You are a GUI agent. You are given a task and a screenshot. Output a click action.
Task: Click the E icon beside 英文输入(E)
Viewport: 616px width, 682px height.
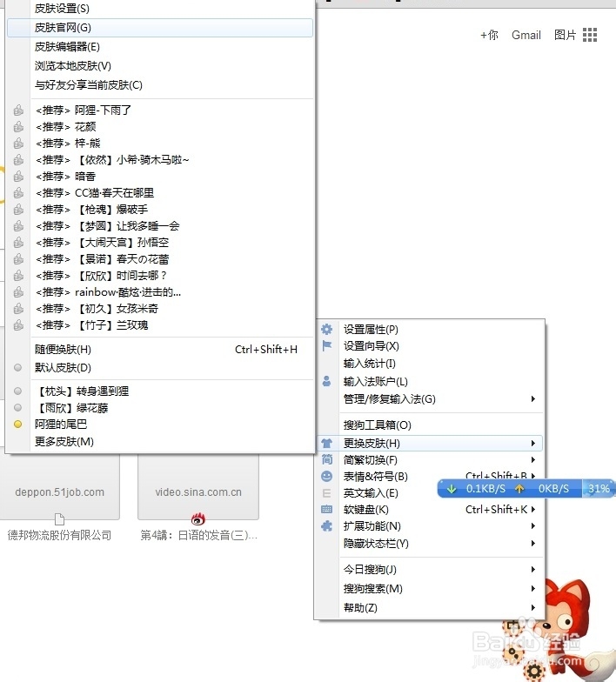pyautogui.click(x=327, y=492)
